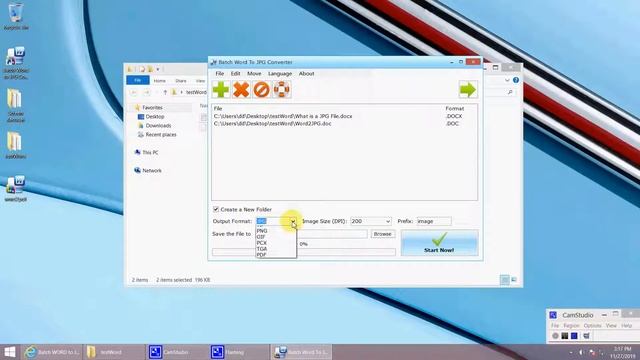Switch to Explorer's Share tab

tap(181, 81)
